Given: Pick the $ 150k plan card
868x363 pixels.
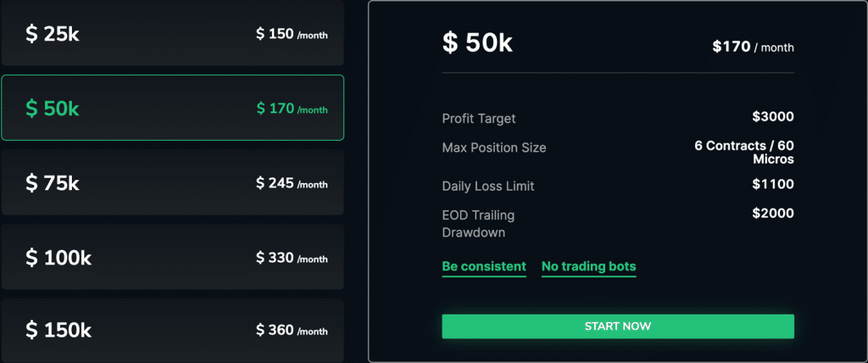Looking at the screenshot, I should pos(172,329).
